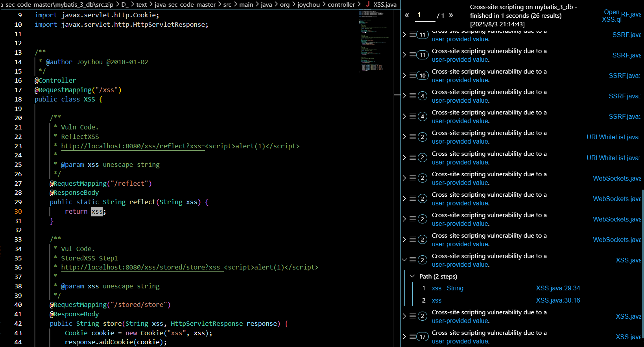Collapse the expanded XSS.java result row
The height and width of the screenshot is (347, 644).
pyautogui.click(x=404, y=260)
